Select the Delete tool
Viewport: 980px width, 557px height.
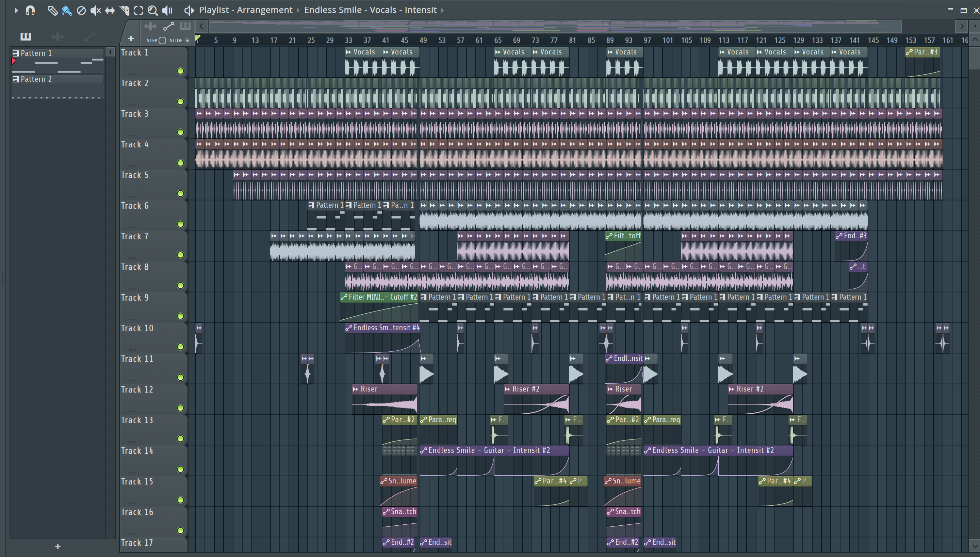(x=81, y=10)
